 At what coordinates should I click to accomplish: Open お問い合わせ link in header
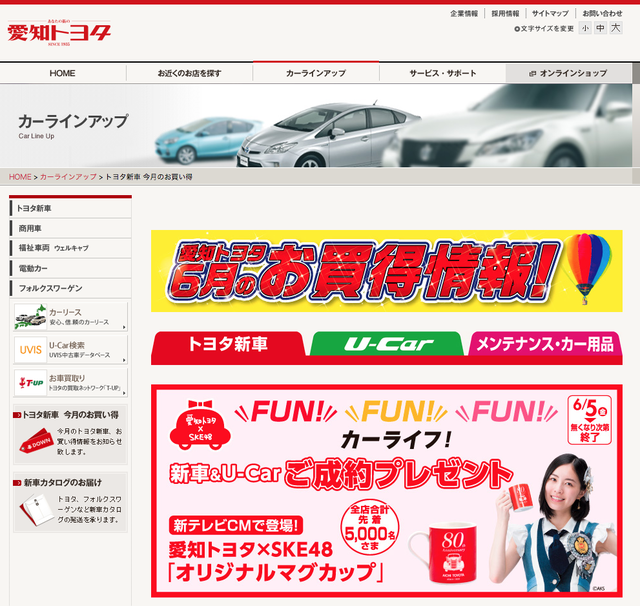pyautogui.click(x=602, y=13)
